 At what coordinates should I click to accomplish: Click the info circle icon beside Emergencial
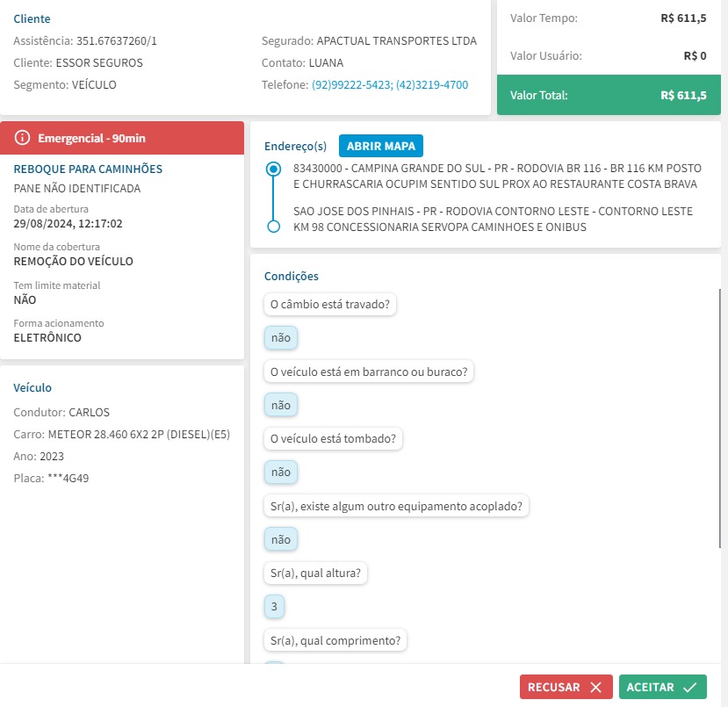click(x=23, y=138)
